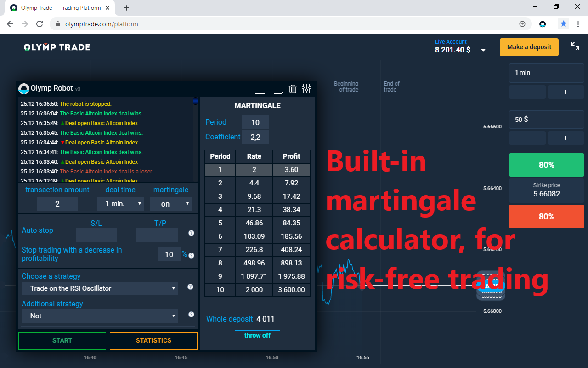Screen dimensions: 588x368
Task: Click martingale row with rate 4.4
Action: tap(257, 183)
